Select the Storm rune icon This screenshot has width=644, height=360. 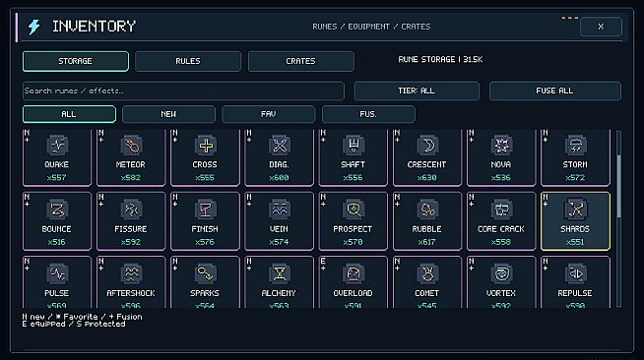click(x=575, y=146)
